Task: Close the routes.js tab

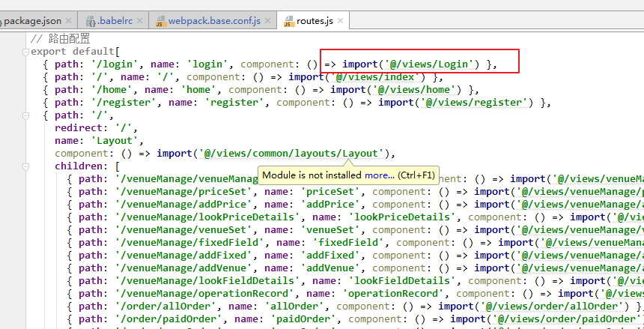Action: pyautogui.click(x=340, y=20)
